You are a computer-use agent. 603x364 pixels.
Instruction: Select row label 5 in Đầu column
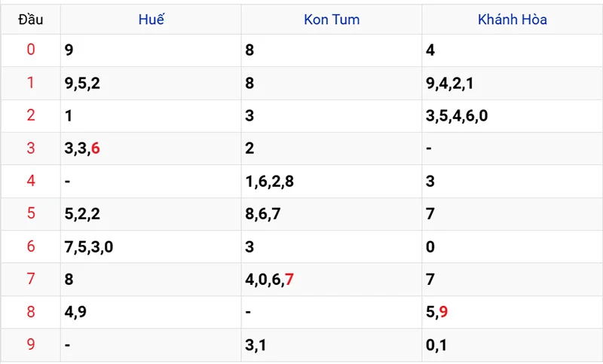coord(31,214)
